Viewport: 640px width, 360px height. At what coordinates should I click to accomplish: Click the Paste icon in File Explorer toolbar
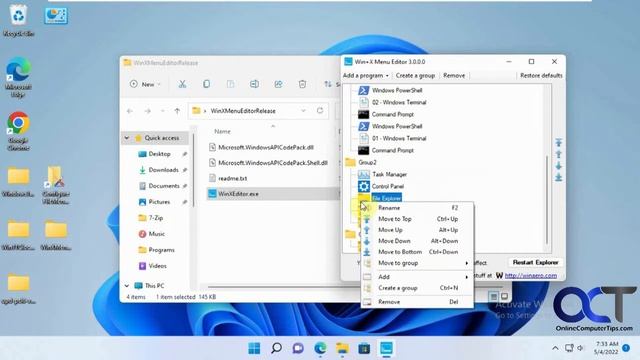pyautogui.click(x=230, y=84)
